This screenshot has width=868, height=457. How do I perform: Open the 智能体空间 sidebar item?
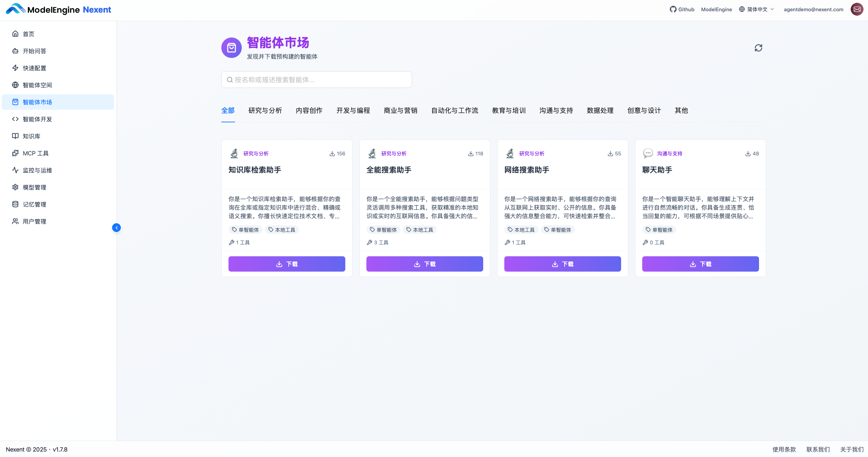click(x=37, y=85)
